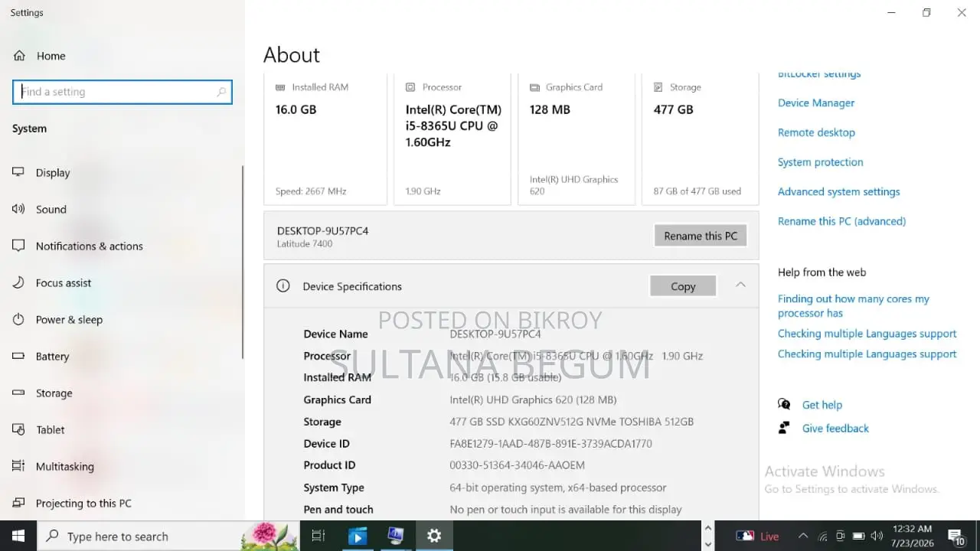
Task: Open Display settings icon
Action: (x=18, y=172)
